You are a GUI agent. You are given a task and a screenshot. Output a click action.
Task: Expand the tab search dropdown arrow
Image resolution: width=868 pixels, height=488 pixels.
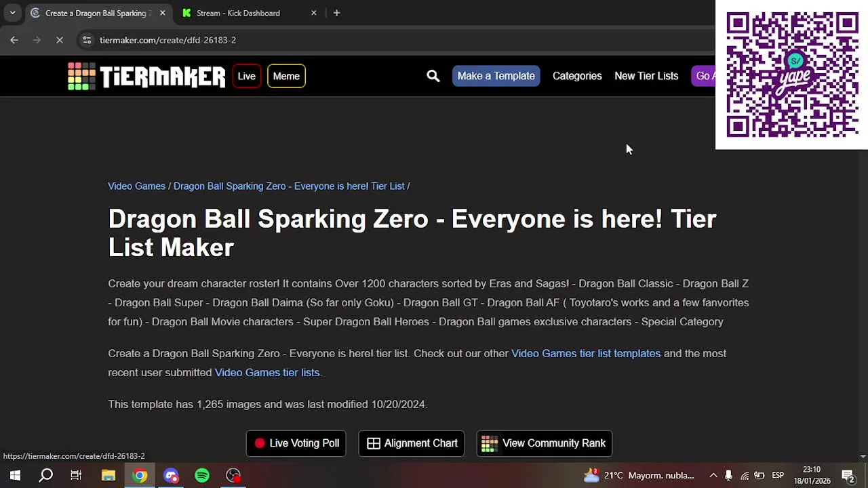click(12, 13)
